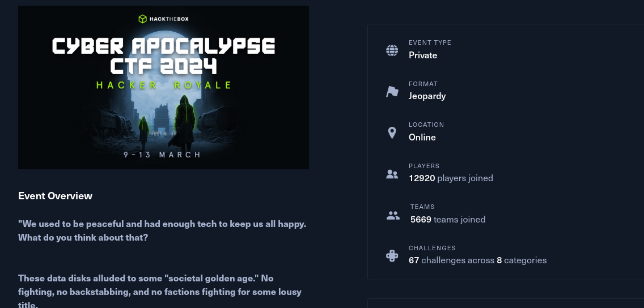Click the Hack The Box logo in banner

pos(163,19)
